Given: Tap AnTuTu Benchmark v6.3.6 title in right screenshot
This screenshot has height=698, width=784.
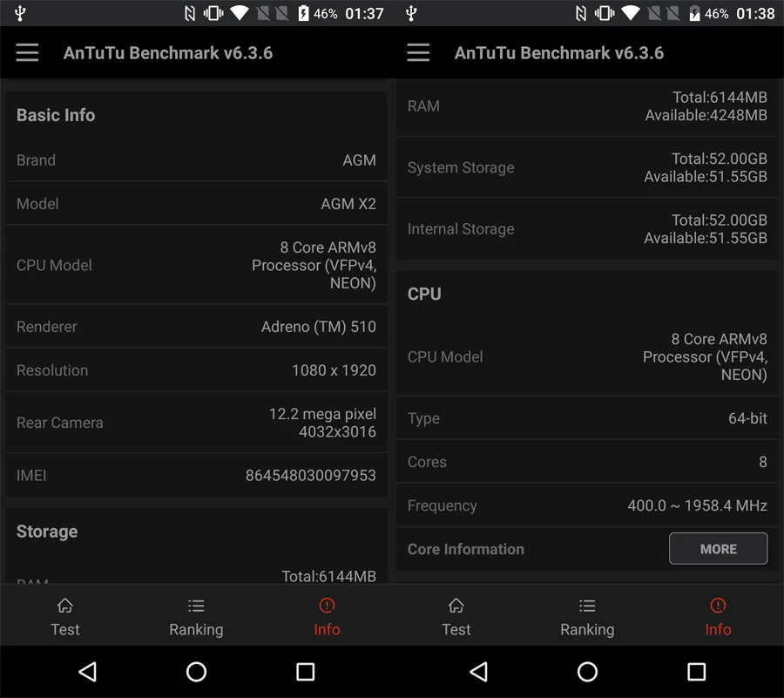Looking at the screenshot, I should [559, 53].
